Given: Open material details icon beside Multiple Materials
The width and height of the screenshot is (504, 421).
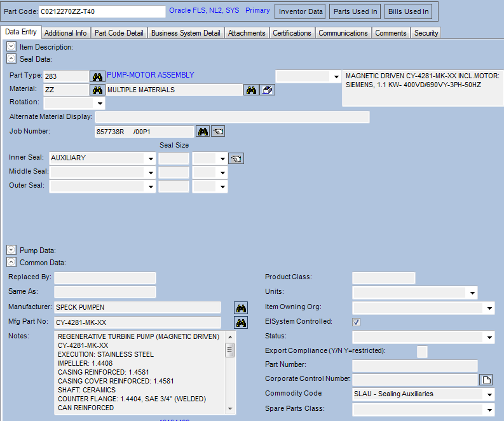Looking at the screenshot, I should click(267, 90).
